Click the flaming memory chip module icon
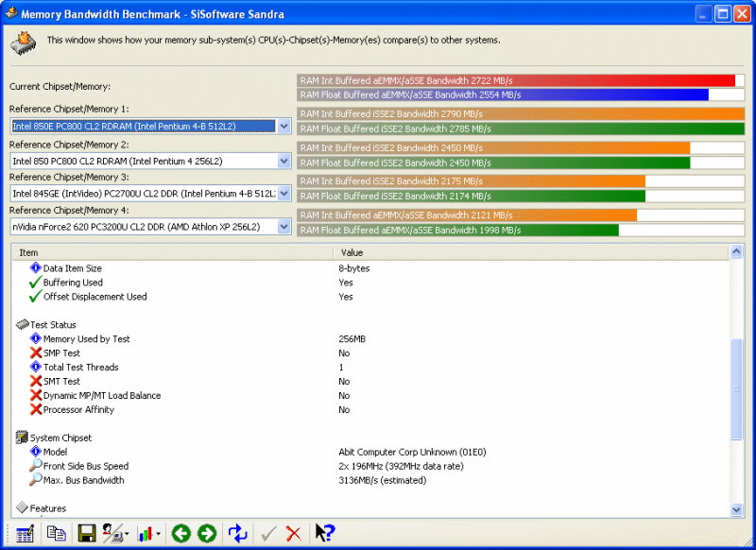This screenshot has width=756, height=550. [24, 43]
